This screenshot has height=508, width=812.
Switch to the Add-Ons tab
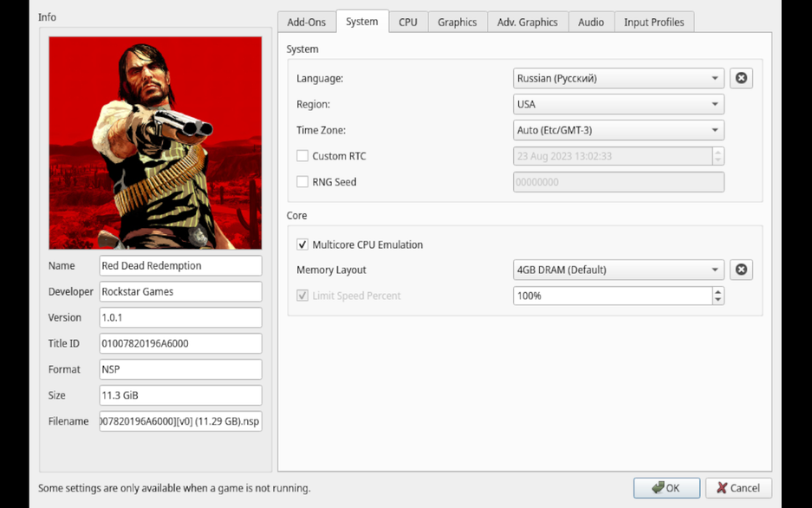[x=307, y=23]
